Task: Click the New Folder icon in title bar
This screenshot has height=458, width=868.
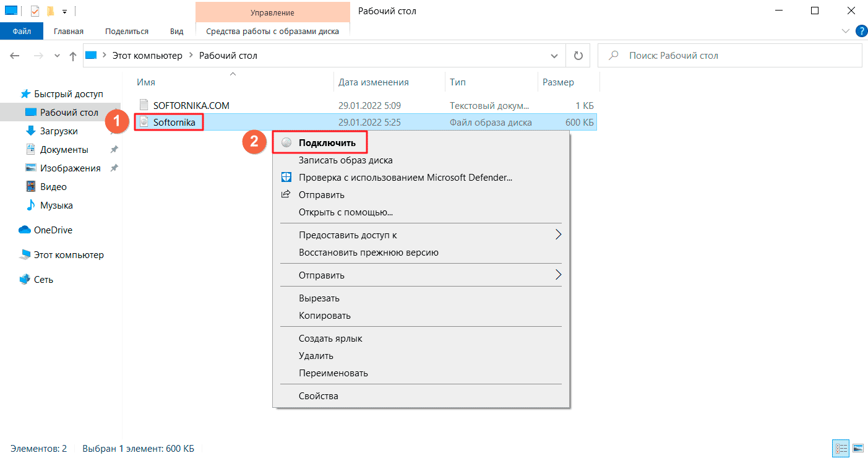Action: point(51,11)
